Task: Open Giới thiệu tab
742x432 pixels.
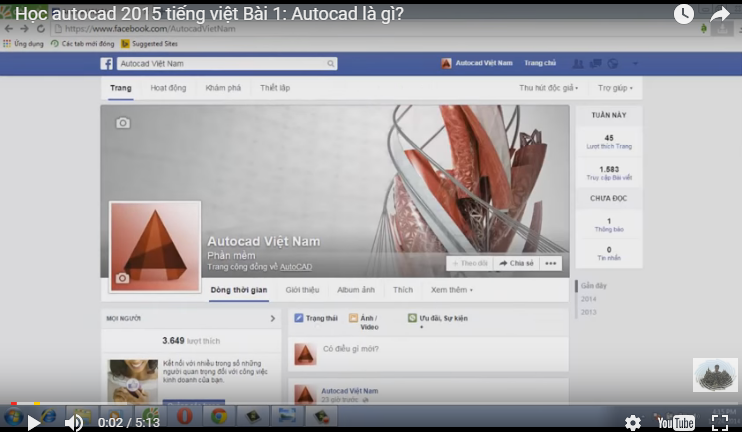Action: coord(302,290)
